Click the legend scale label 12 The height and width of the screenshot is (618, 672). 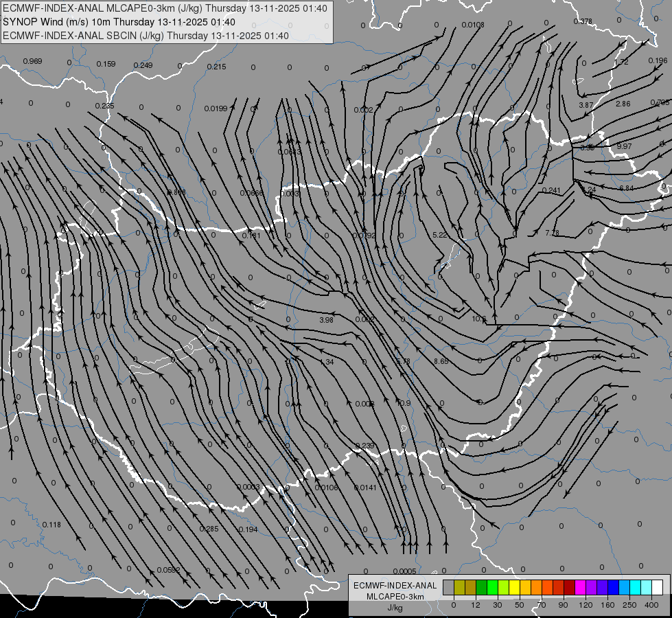tap(476, 605)
